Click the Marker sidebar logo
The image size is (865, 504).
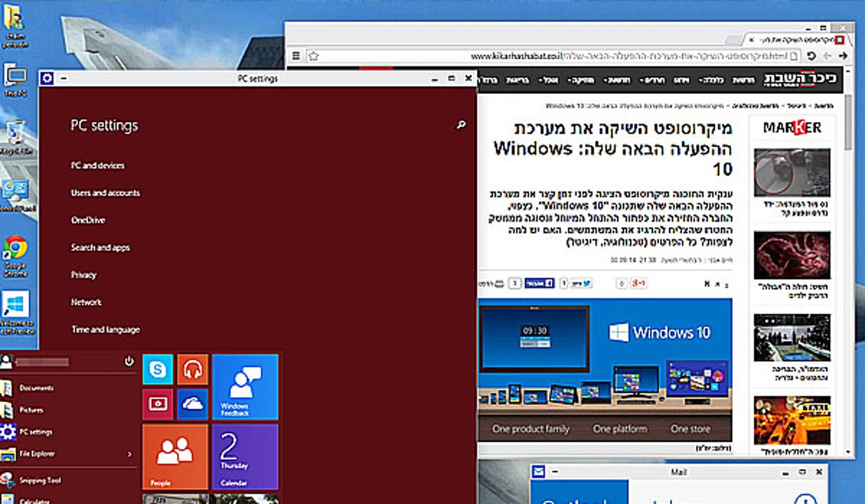(x=792, y=128)
